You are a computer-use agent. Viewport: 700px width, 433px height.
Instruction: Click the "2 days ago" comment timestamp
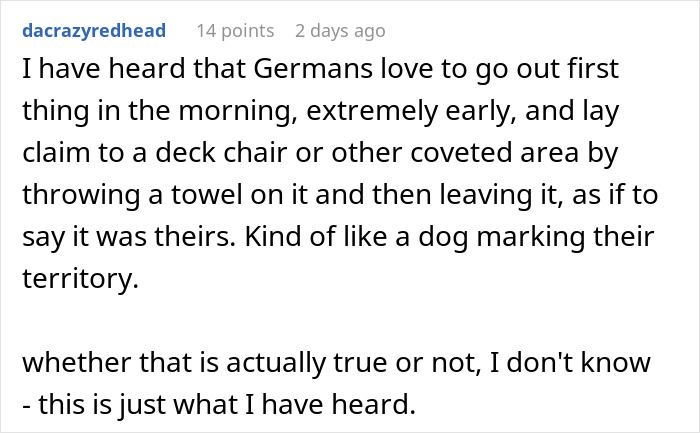click(x=340, y=31)
